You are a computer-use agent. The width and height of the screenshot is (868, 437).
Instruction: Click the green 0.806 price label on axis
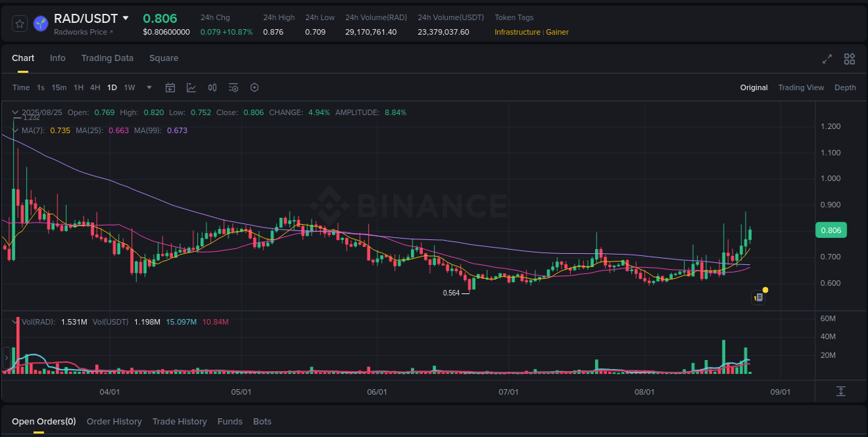tap(831, 230)
